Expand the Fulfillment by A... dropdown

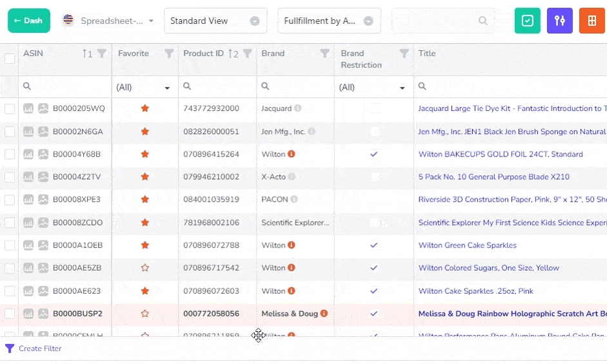click(x=328, y=21)
